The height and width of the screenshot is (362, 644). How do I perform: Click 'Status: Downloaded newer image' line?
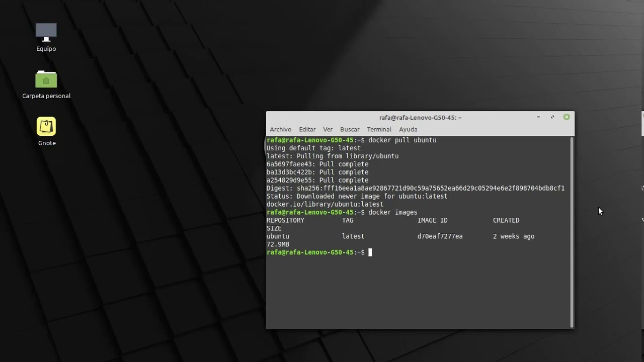357,197
